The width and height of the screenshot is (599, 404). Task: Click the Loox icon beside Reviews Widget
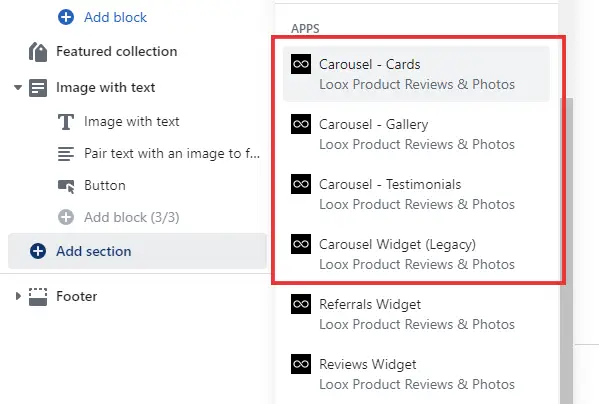[x=301, y=364]
